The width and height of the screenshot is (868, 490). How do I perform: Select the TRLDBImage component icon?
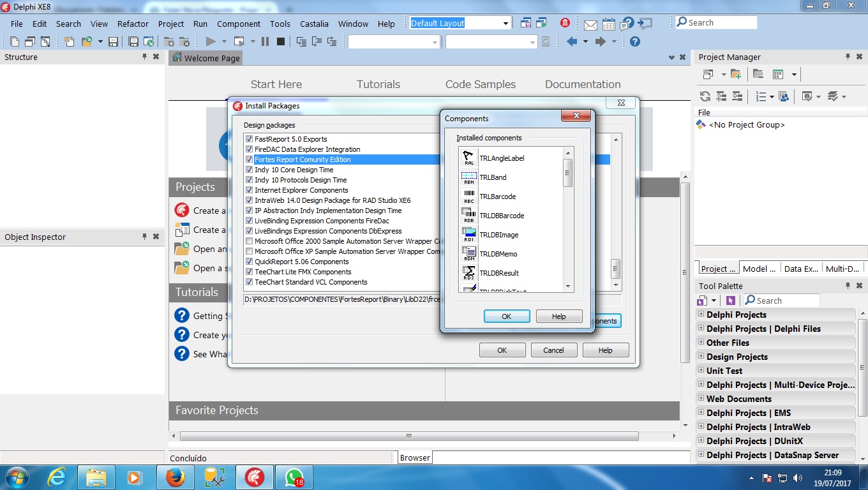coord(469,234)
